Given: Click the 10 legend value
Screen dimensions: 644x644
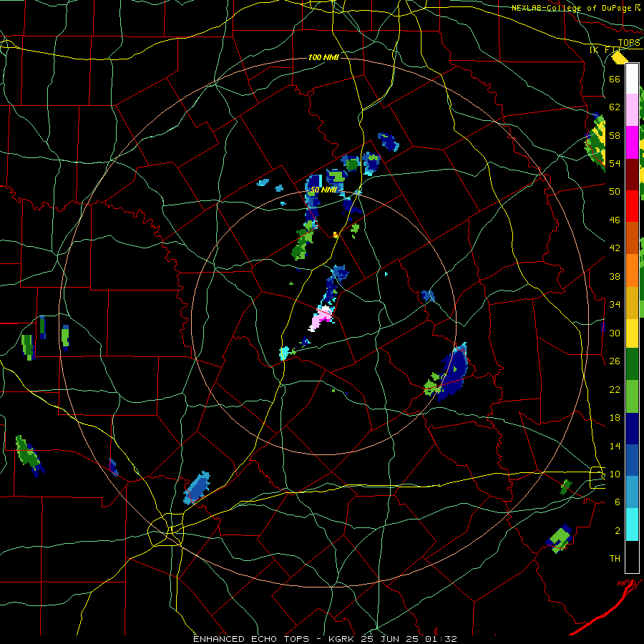Looking at the screenshot, I should click(615, 474).
